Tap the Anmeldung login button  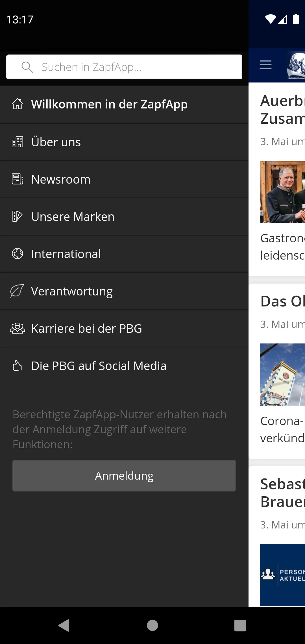(124, 476)
